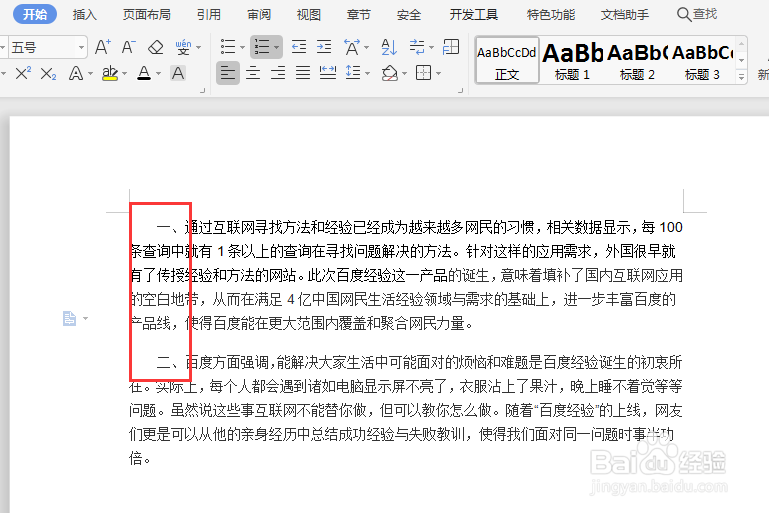Screen dimensions: 769x513
Task: Open the 审阅 ribbon tab
Action: coord(259,15)
